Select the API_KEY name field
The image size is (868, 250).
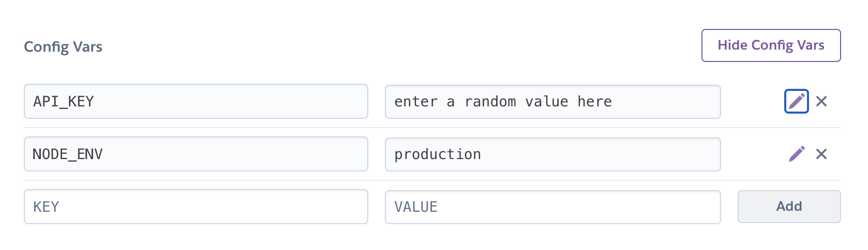click(x=196, y=101)
